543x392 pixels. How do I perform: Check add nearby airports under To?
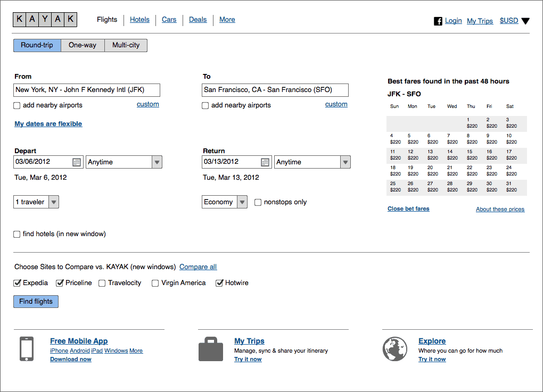205,105
